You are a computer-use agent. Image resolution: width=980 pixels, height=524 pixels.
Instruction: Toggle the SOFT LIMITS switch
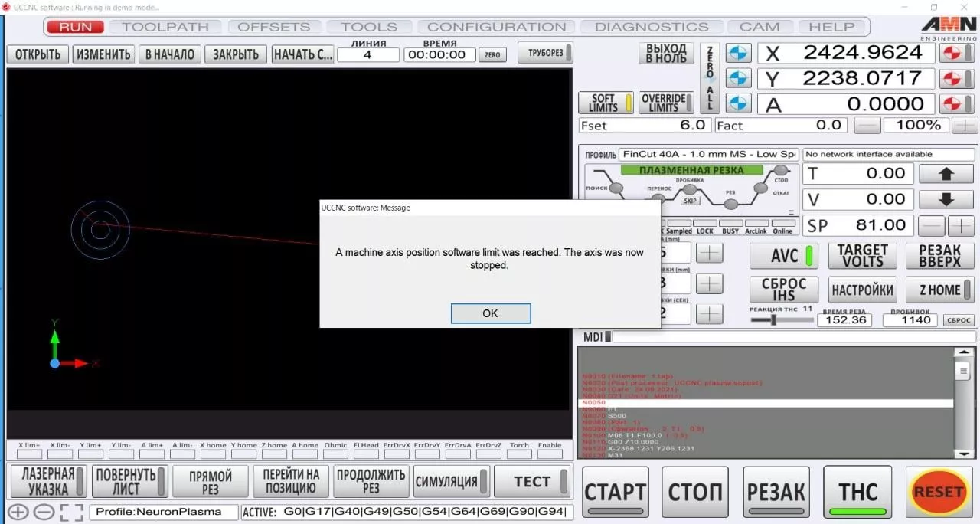tap(610, 103)
